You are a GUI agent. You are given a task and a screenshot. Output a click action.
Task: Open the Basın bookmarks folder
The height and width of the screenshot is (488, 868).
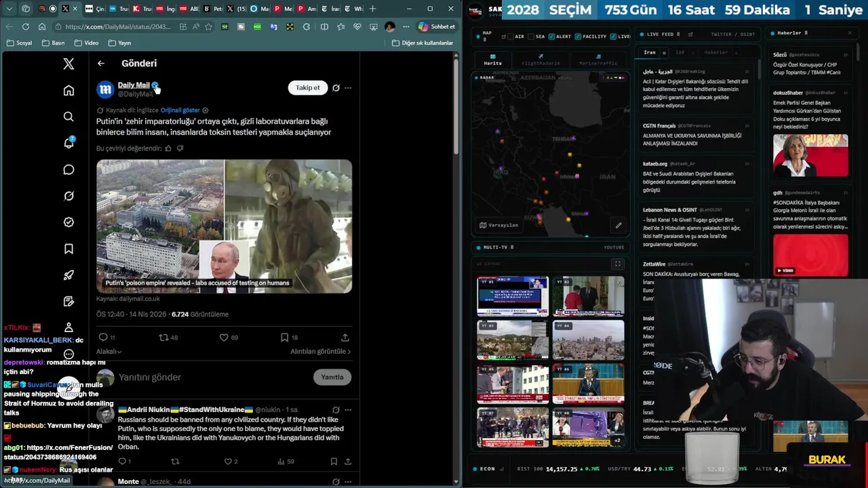54,43
